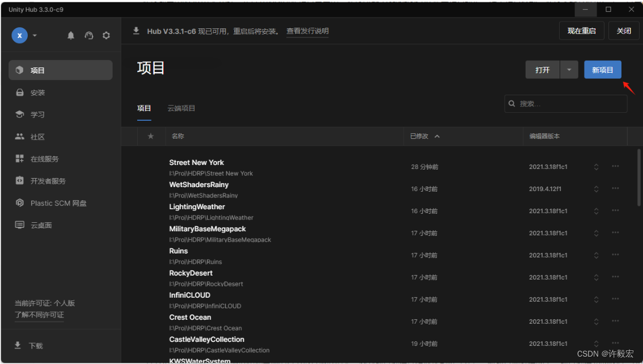
Task: Change editor version for Ruins
Action: pyautogui.click(x=597, y=255)
